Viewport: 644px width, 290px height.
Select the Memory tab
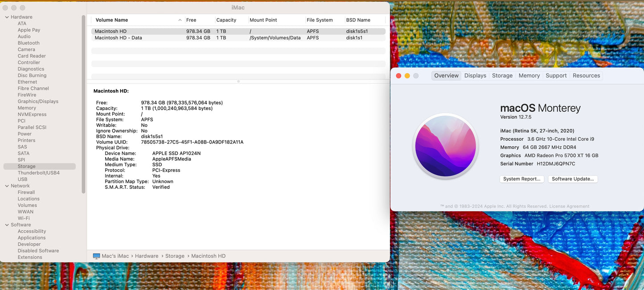(x=529, y=76)
